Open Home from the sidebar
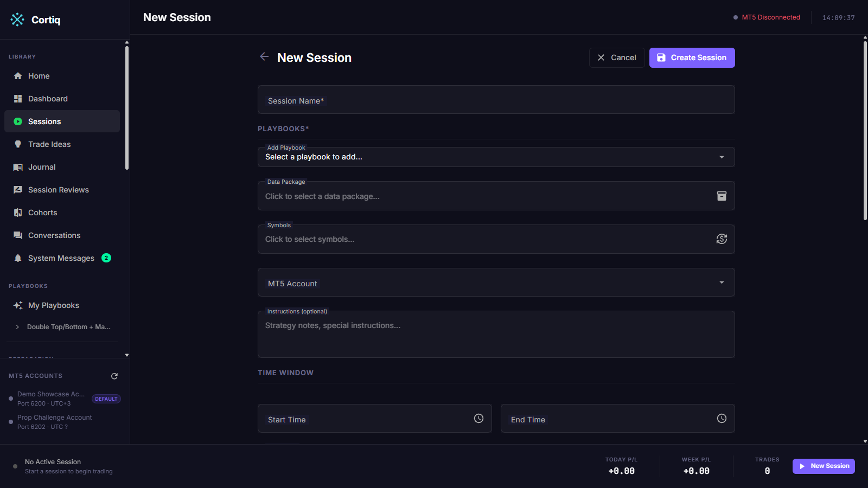Viewport: 868px width, 488px height. pos(62,76)
